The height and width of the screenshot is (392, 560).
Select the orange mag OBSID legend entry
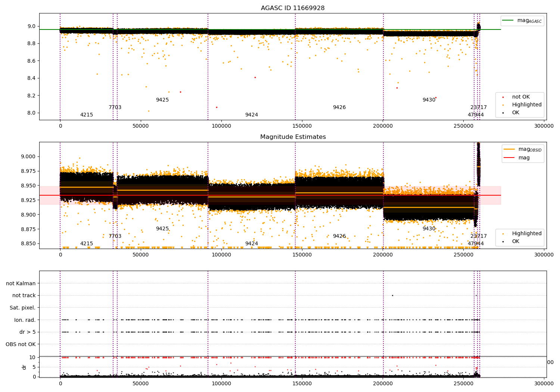tap(523, 149)
